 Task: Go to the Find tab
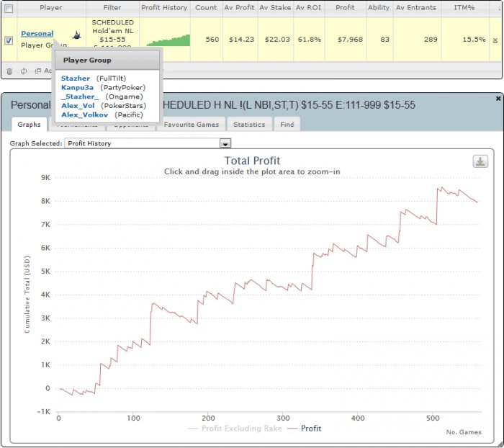[287, 124]
